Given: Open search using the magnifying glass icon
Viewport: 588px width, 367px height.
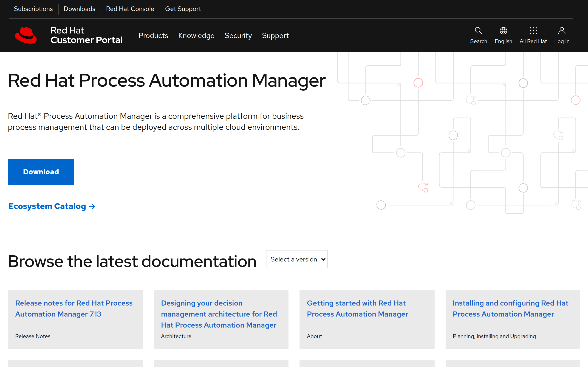Looking at the screenshot, I should pos(478,31).
